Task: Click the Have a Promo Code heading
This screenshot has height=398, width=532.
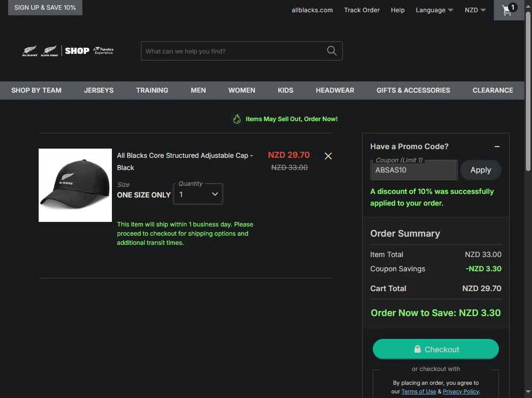Action: 409,147
